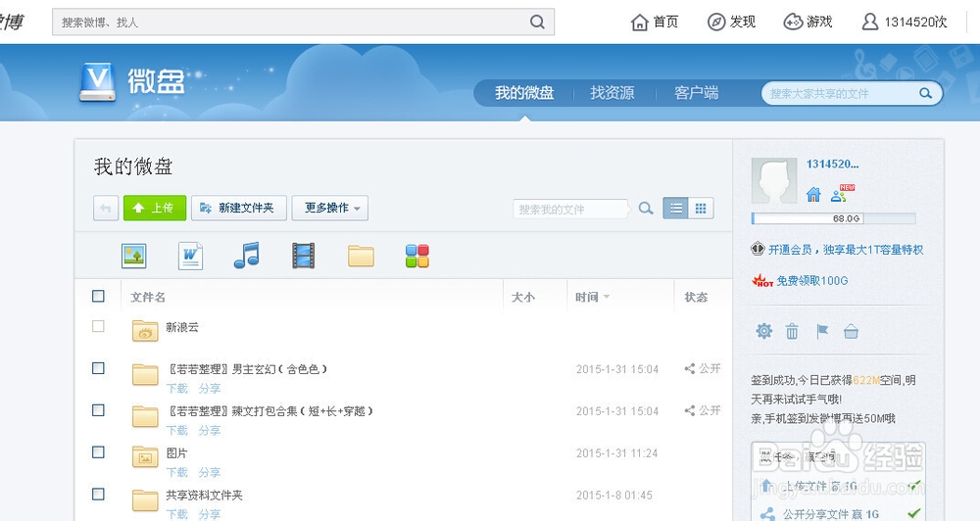Image resolution: width=980 pixels, height=521 pixels.
Task: Click the green 上传 button
Action: (x=155, y=208)
